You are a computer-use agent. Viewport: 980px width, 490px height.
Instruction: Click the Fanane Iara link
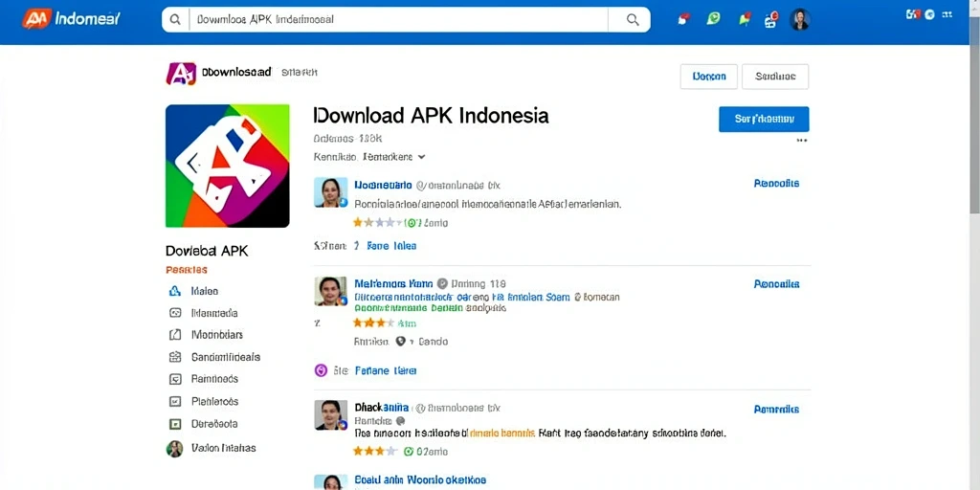(x=386, y=370)
